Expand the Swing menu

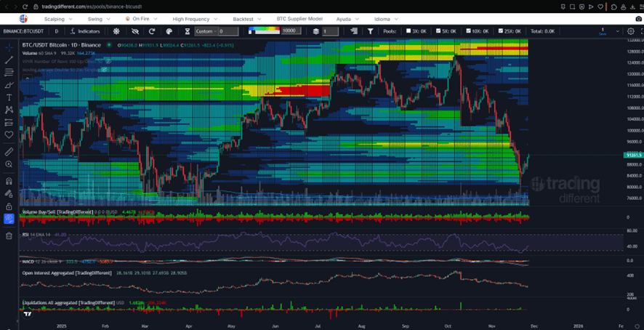tap(99, 19)
